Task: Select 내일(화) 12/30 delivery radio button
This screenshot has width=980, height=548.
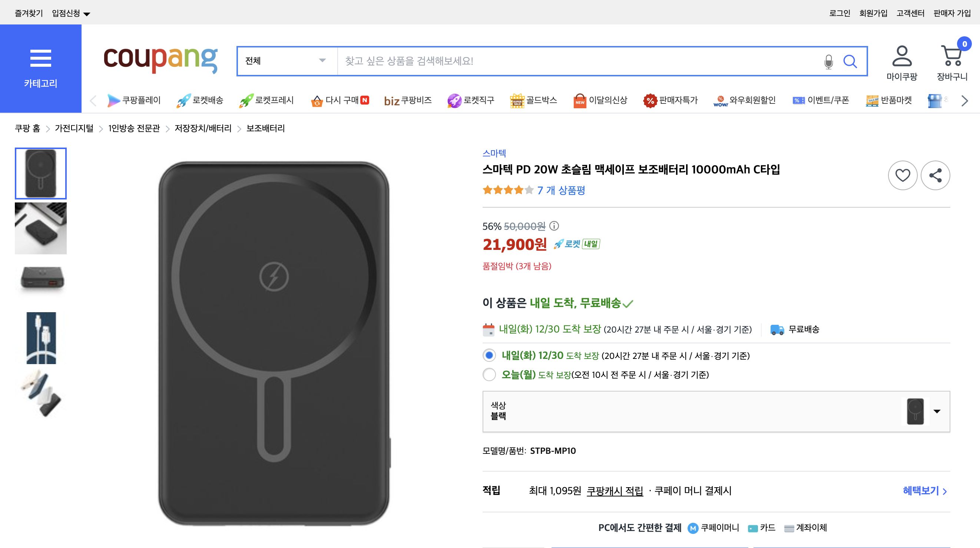Action: pos(489,356)
